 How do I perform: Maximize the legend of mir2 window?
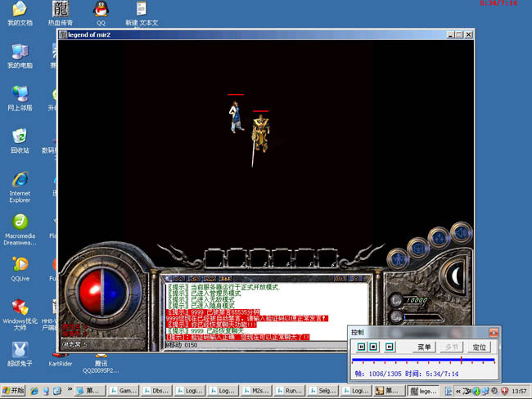tap(459, 34)
